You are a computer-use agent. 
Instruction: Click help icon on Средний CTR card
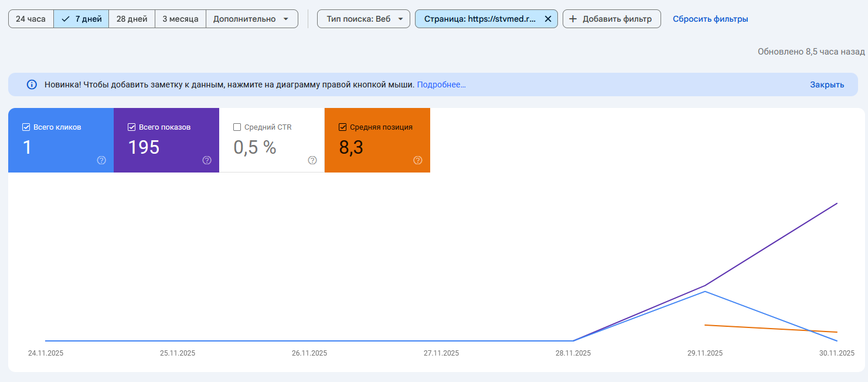312,160
